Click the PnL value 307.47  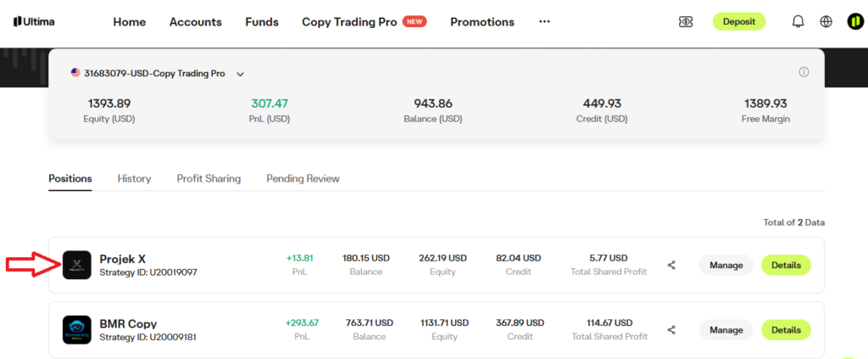point(270,104)
